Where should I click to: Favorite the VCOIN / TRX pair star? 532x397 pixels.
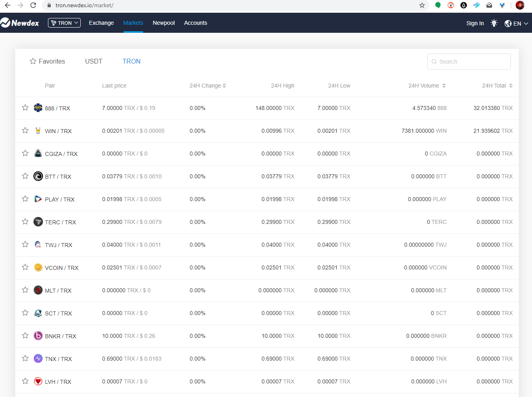click(25, 267)
